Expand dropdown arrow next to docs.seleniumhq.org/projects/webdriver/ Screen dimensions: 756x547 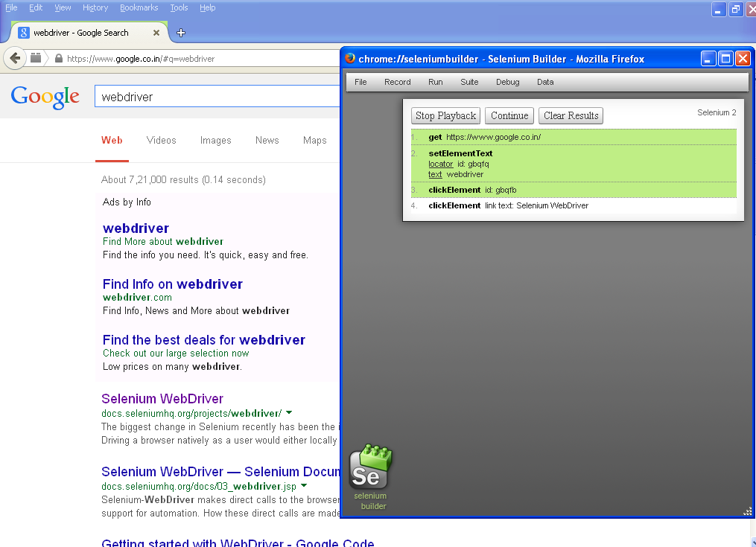point(289,412)
